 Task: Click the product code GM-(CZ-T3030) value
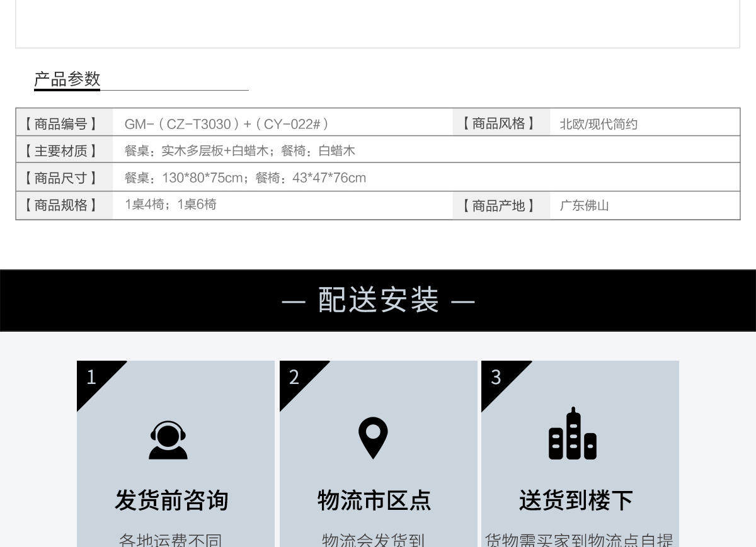(x=226, y=124)
